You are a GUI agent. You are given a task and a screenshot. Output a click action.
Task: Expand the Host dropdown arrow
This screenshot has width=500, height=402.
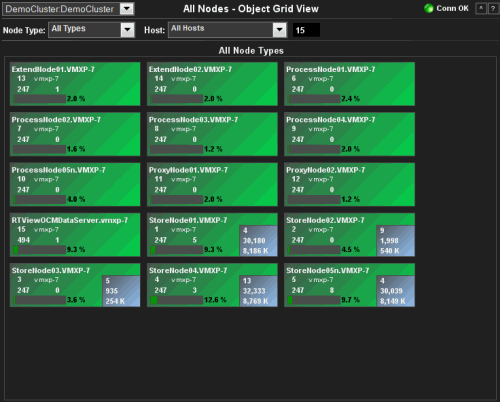279,30
